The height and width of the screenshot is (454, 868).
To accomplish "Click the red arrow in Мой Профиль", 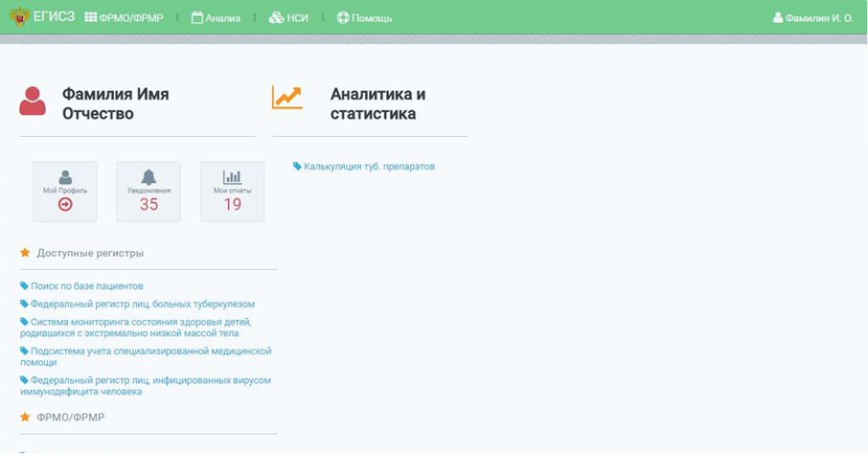I will pyautogui.click(x=65, y=204).
